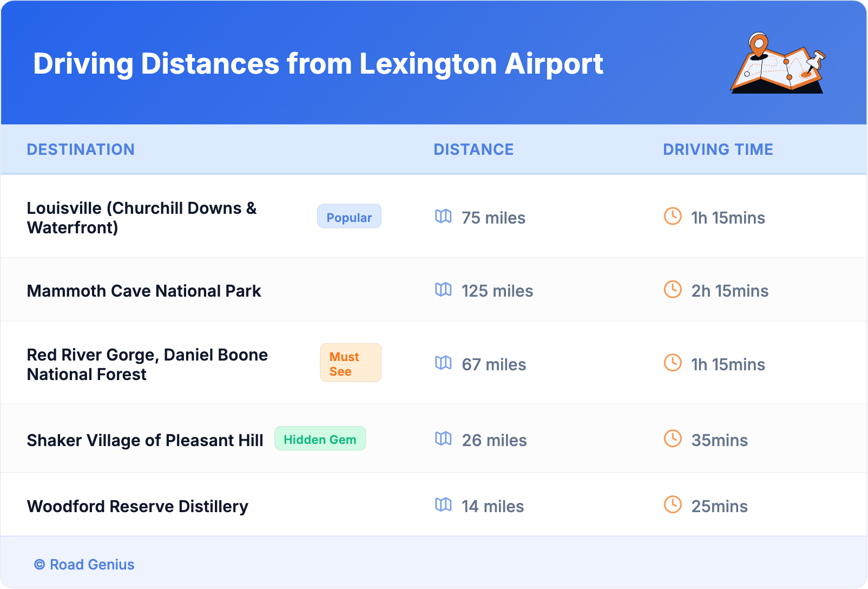Click Shaker Village of Pleasant Hill
Viewport: 868px width, 589px height.
tap(145, 441)
